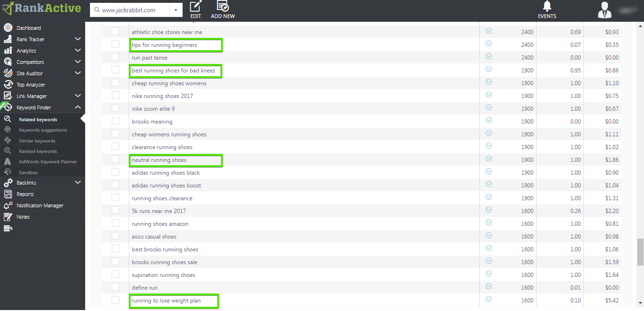Image resolution: width=644 pixels, height=311 pixels.
Task: Click the Link Manager icon
Action: tap(8, 96)
